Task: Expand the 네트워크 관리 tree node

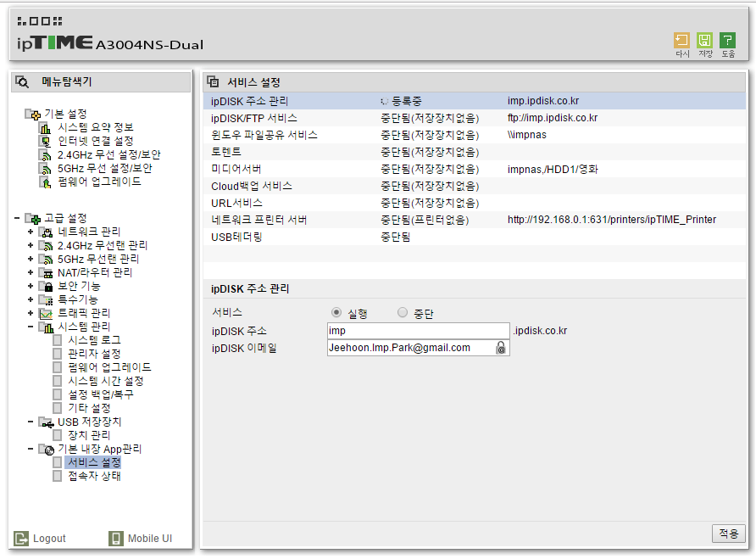Action: coord(31,232)
